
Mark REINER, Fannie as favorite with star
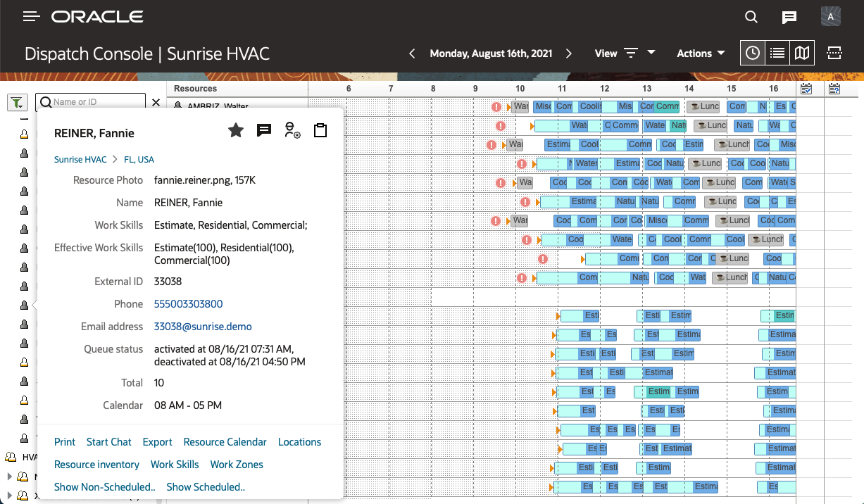coord(236,130)
